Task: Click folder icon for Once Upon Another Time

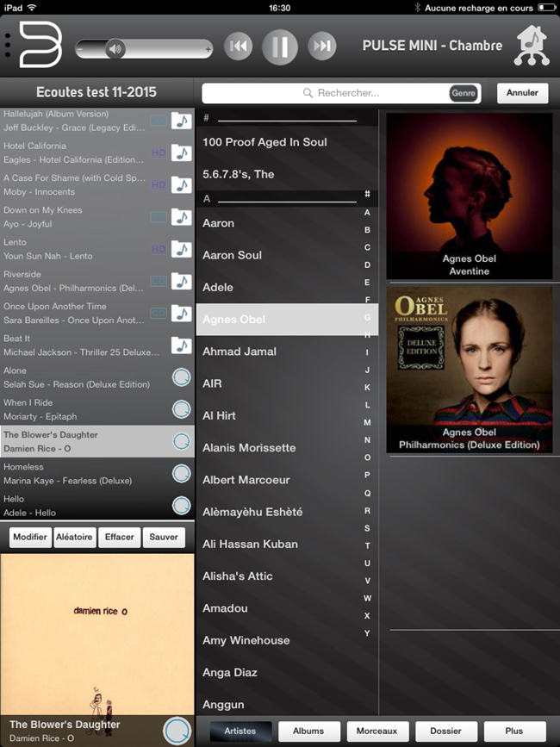Action: click(x=182, y=314)
